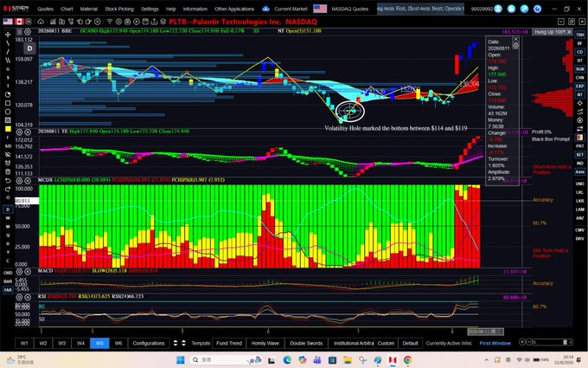588x368 pixels.
Task: Click the CD right sidebar button
Action: point(579,52)
